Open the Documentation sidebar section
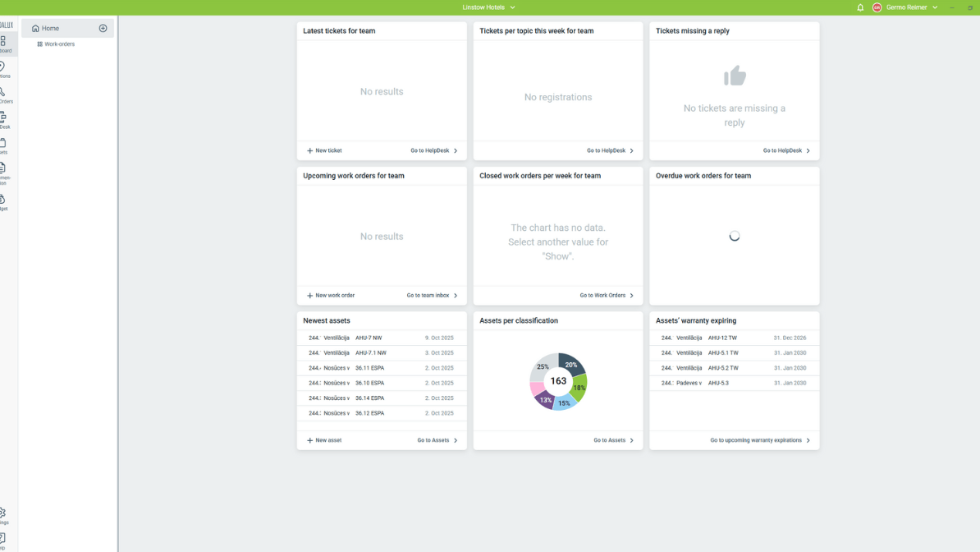This screenshot has width=980, height=552. tap(3, 171)
